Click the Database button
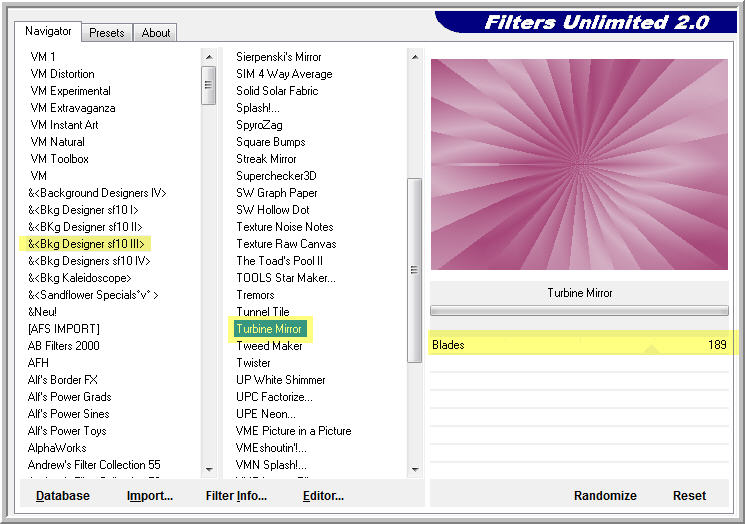The image size is (745, 524). click(63, 495)
